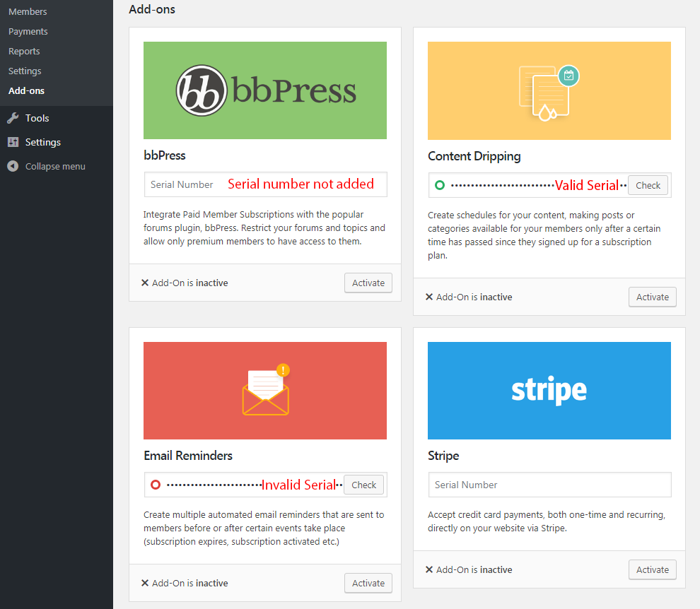Click the red invalid serial status circle
The image size is (700, 609).
[x=156, y=485]
